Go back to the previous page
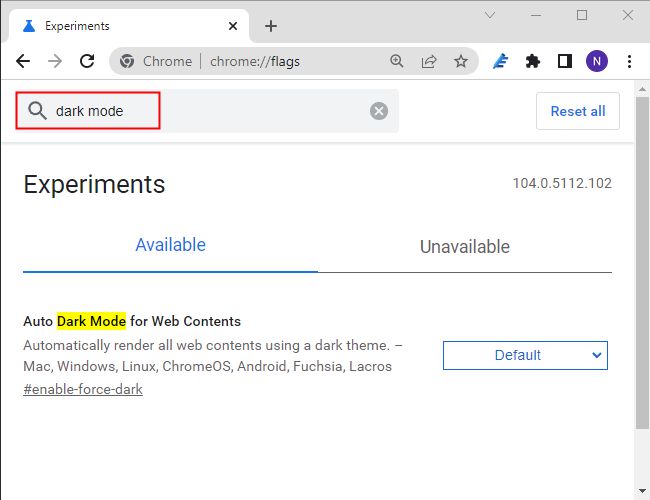 pos(23,61)
